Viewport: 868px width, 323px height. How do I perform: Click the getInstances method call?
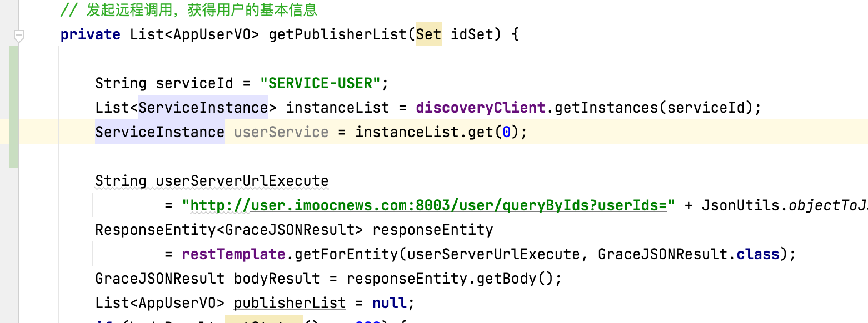pos(607,108)
